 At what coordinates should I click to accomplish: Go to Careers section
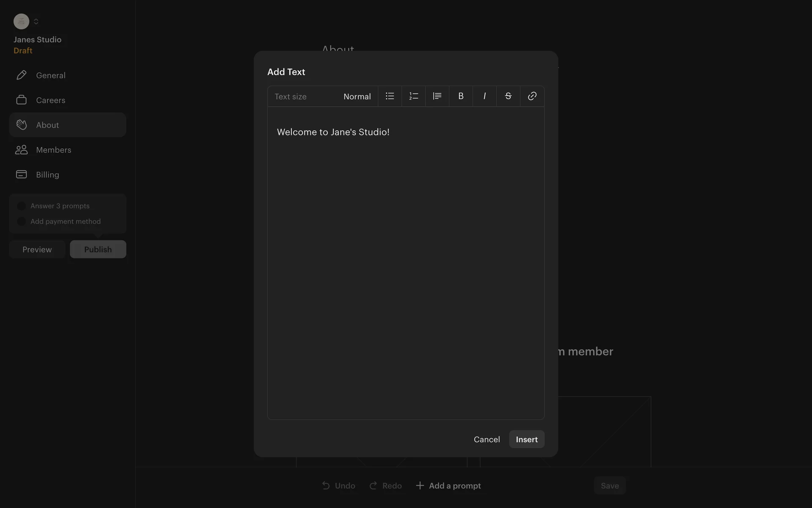[x=51, y=100]
